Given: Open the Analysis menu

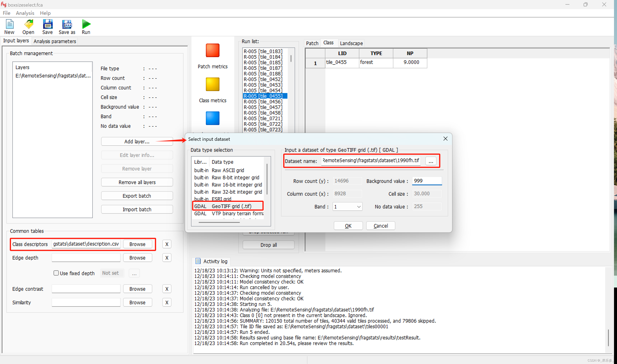Looking at the screenshot, I should [x=25, y=13].
